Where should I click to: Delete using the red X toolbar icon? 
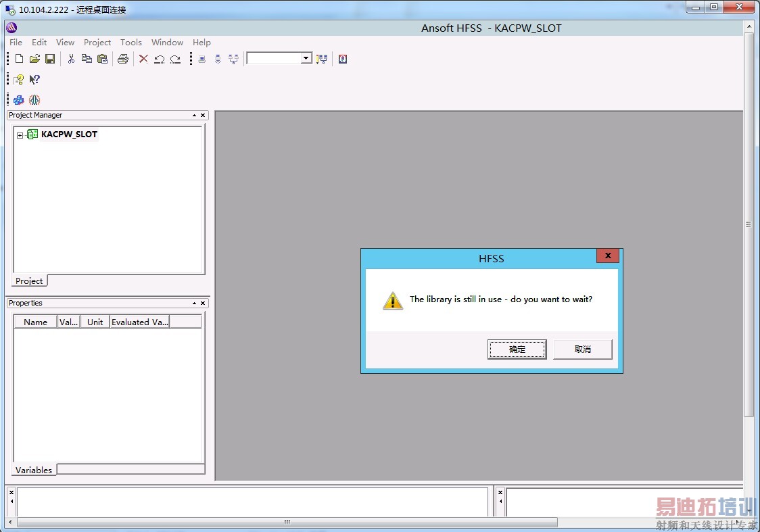coord(143,59)
